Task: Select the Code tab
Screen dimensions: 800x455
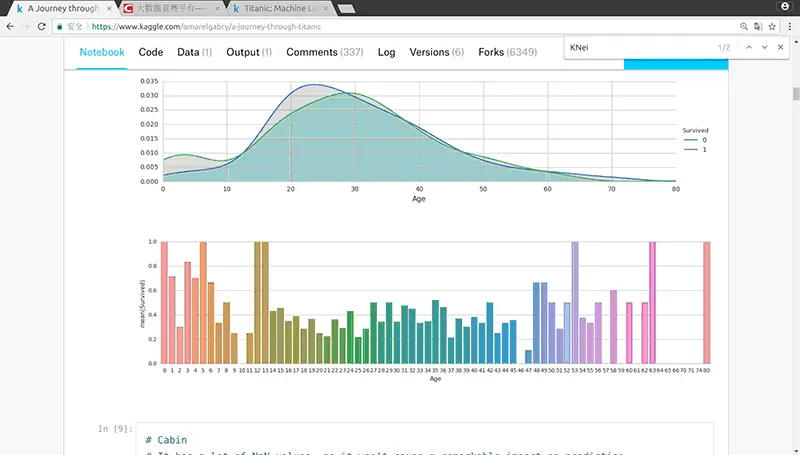Action: 151,52
